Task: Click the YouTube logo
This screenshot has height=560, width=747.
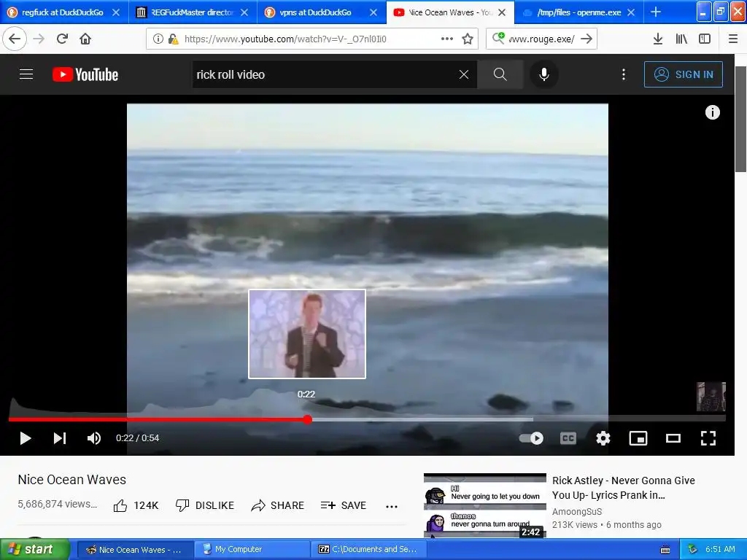Action: coord(85,74)
